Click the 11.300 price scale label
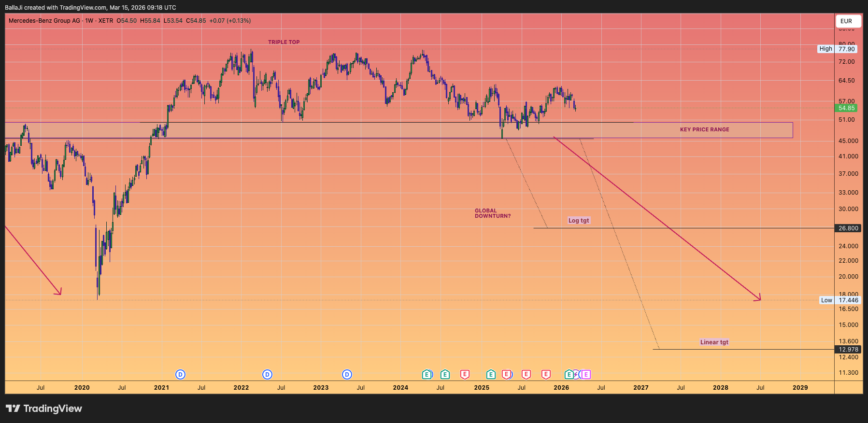Screen dimensions: 868x423 point(848,373)
